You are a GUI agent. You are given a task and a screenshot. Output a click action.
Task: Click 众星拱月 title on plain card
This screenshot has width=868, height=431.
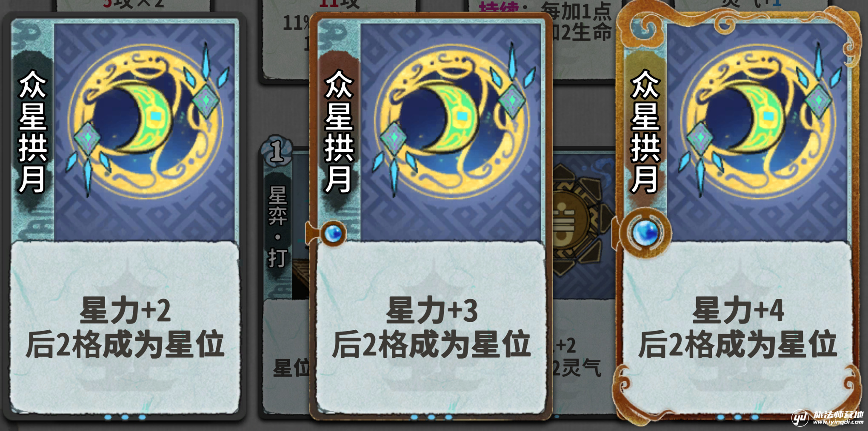pyautogui.click(x=32, y=132)
